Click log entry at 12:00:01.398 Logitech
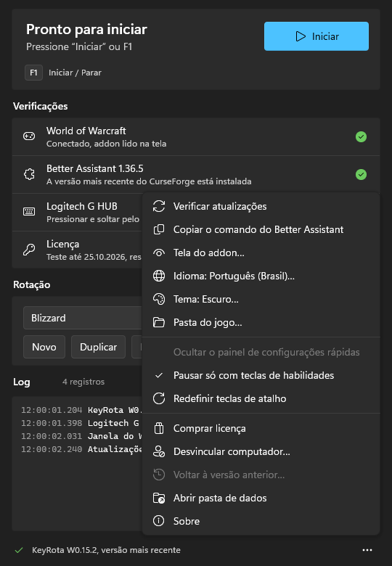392x566 pixels. click(81, 423)
